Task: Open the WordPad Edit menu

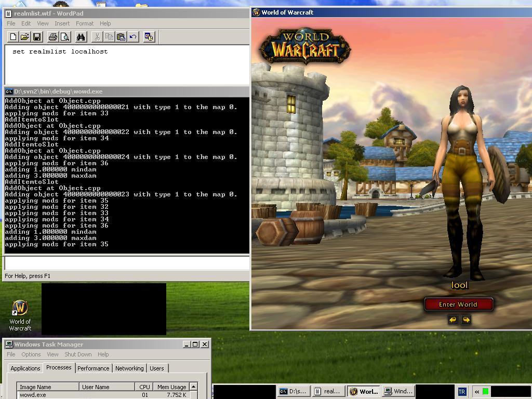Action: pyautogui.click(x=26, y=23)
